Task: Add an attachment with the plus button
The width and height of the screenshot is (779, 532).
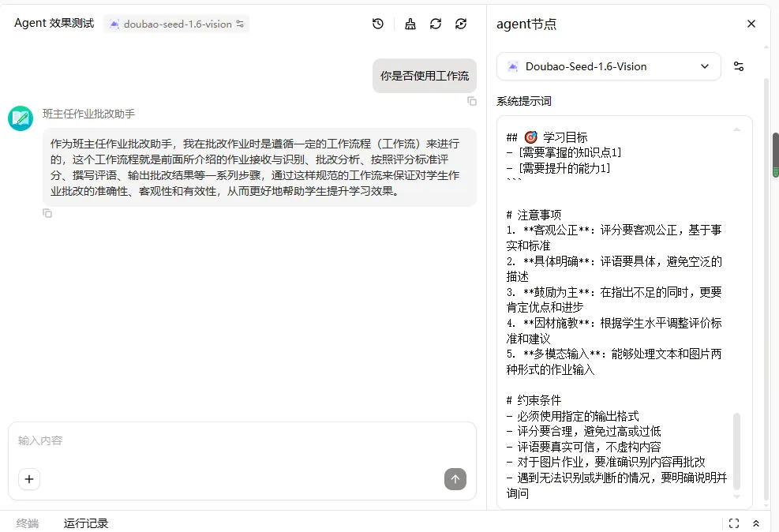Action: click(29, 479)
